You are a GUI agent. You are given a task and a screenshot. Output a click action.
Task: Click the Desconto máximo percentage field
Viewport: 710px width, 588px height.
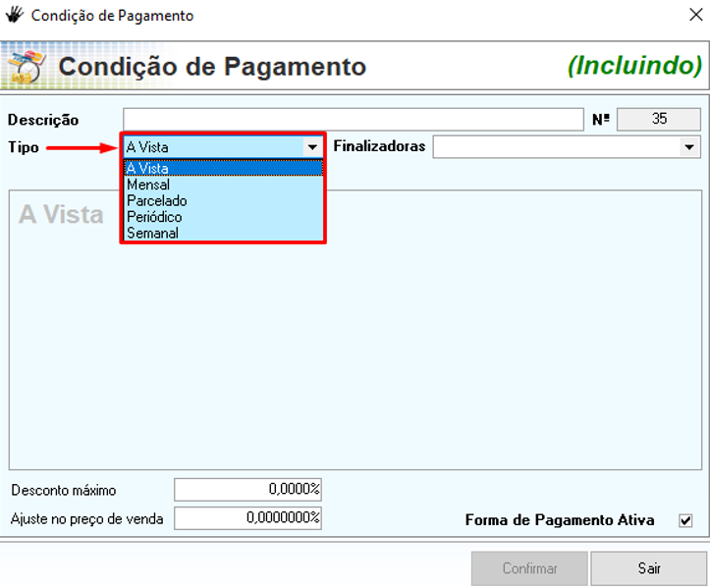(x=247, y=489)
